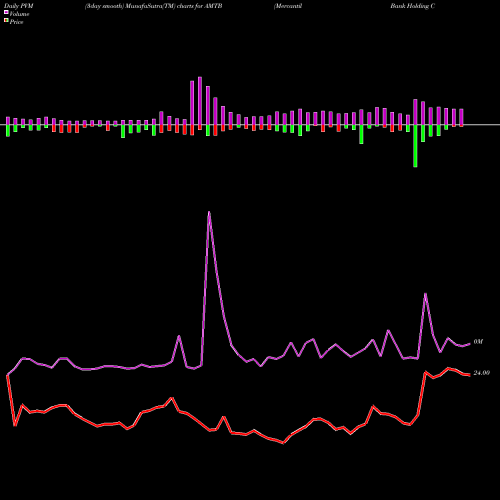Click the 'Bank Holding C' title text

coord(413,6)
